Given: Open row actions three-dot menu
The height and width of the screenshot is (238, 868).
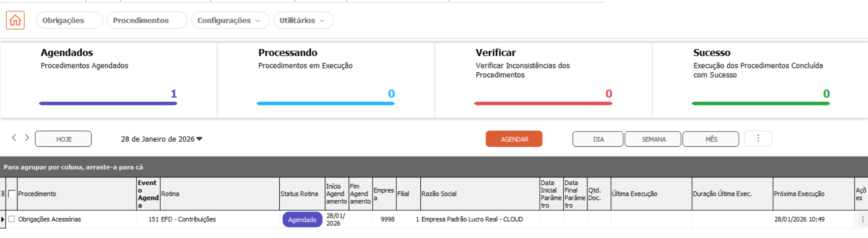Looking at the screenshot, I should click(x=862, y=219).
